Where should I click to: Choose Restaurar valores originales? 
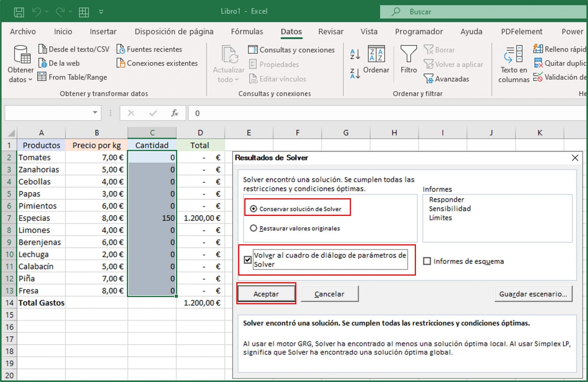pyautogui.click(x=253, y=228)
